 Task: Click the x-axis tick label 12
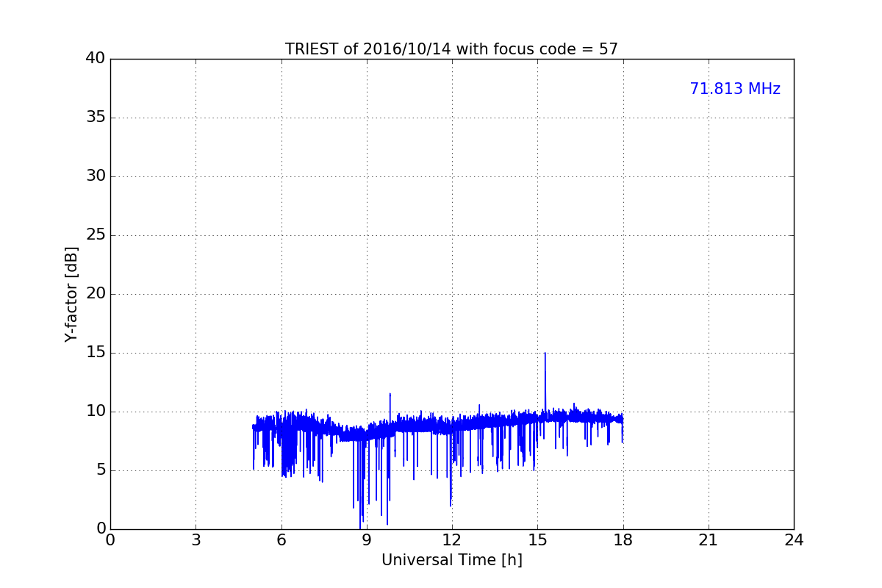click(x=451, y=540)
